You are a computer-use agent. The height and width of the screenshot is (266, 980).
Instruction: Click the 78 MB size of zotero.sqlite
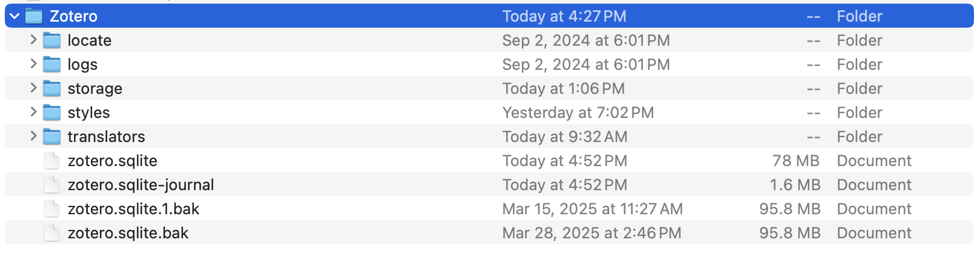[x=796, y=161]
